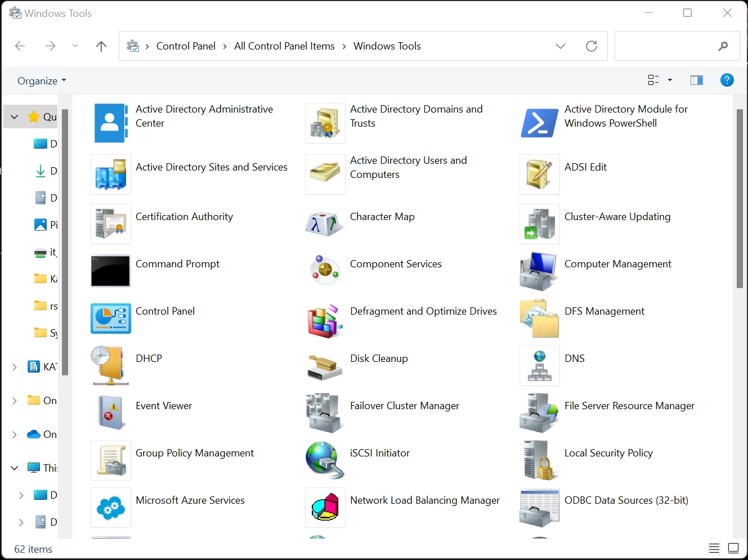The image size is (748, 560).
Task: Select the DNS icon
Action: [x=540, y=366]
